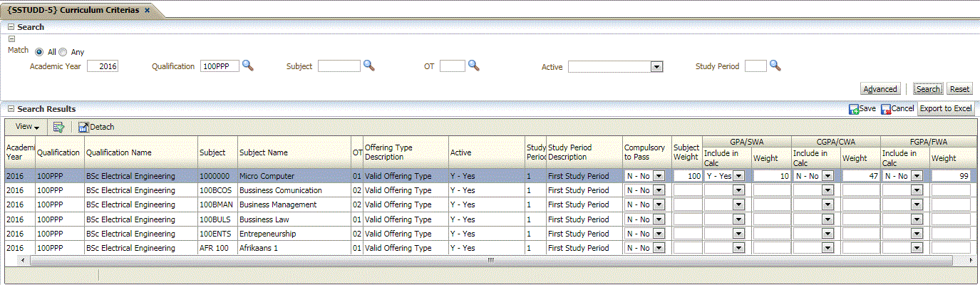Open the Subject search magnifier icon

coord(369,66)
